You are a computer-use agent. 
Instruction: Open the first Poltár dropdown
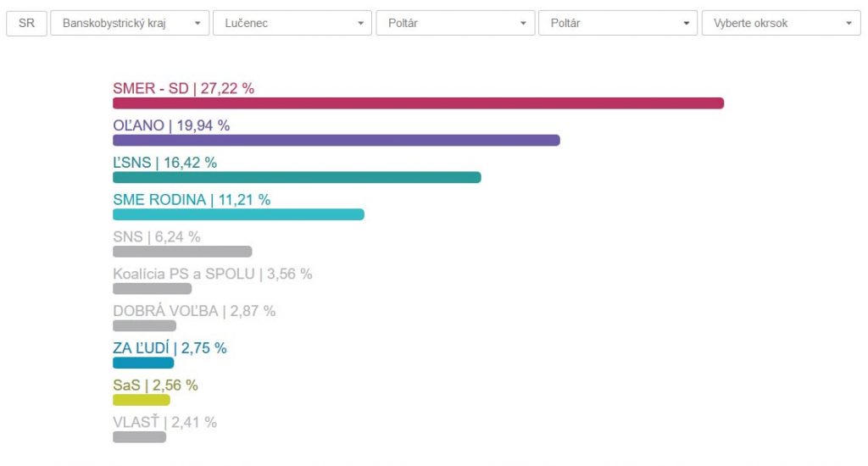455,23
